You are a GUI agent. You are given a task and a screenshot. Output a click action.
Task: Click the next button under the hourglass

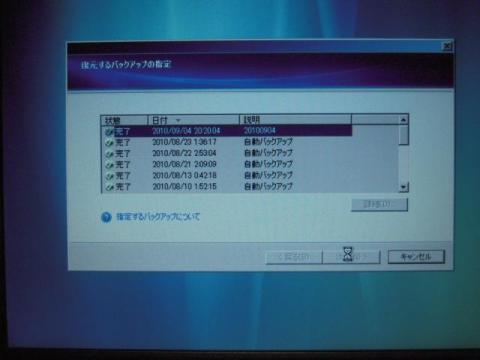pyautogui.click(x=351, y=257)
